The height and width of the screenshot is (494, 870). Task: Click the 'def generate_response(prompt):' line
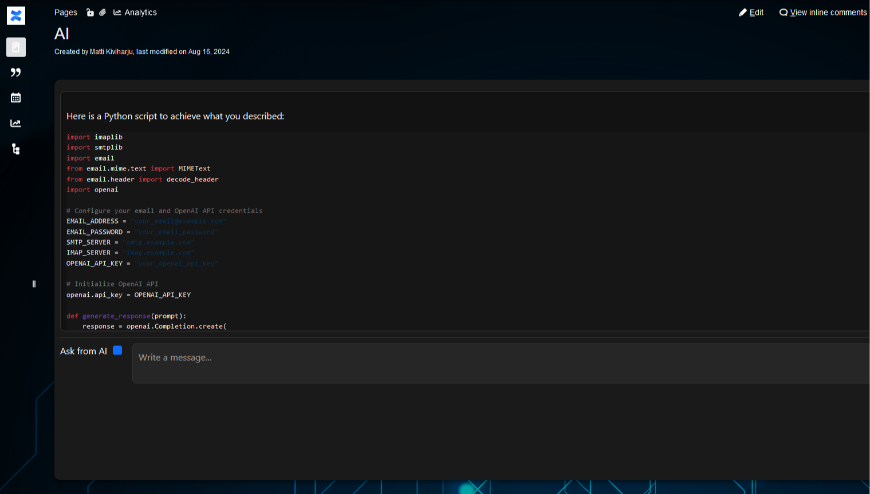tap(127, 316)
